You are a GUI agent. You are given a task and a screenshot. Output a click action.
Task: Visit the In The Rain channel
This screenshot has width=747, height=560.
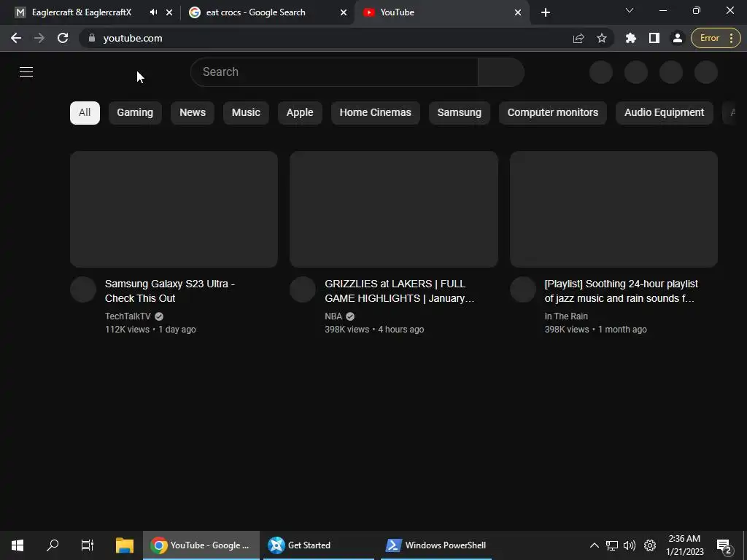point(566,316)
